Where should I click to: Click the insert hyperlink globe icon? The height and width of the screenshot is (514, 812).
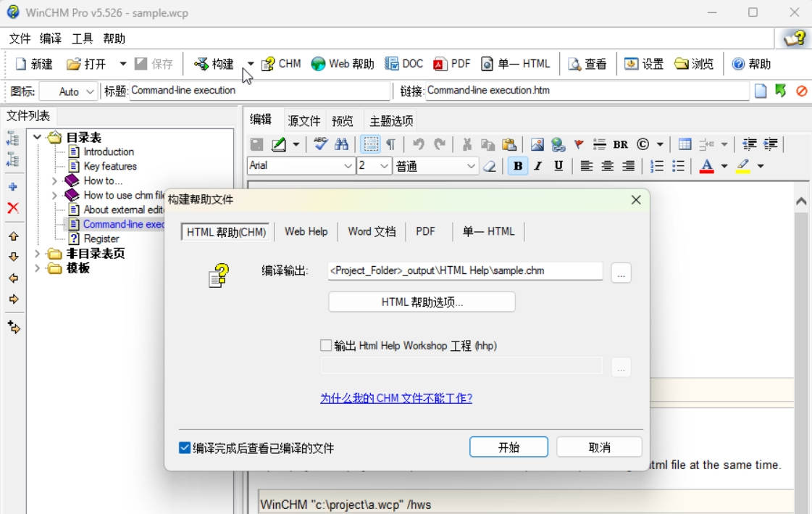[x=558, y=144]
